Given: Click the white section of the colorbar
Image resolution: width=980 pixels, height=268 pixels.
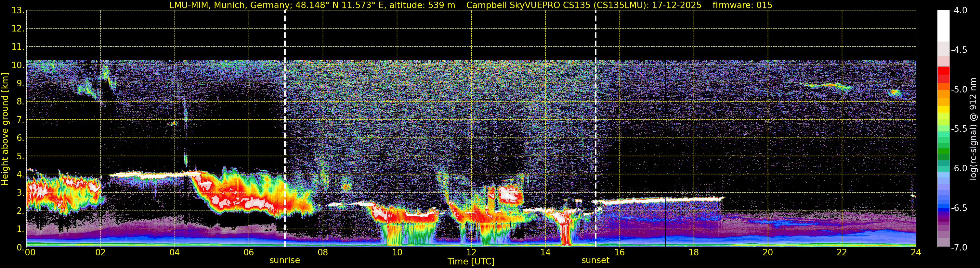Looking at the screenshot, I should (x=944, y=26).
